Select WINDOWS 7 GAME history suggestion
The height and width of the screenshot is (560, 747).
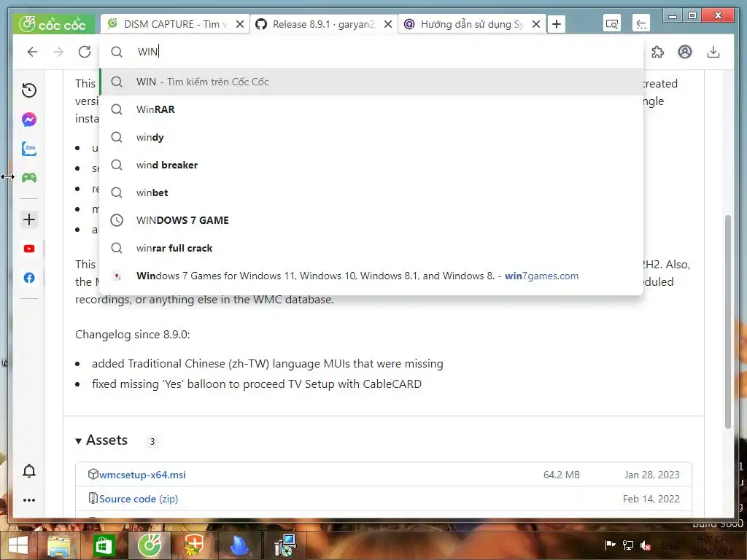371,220
